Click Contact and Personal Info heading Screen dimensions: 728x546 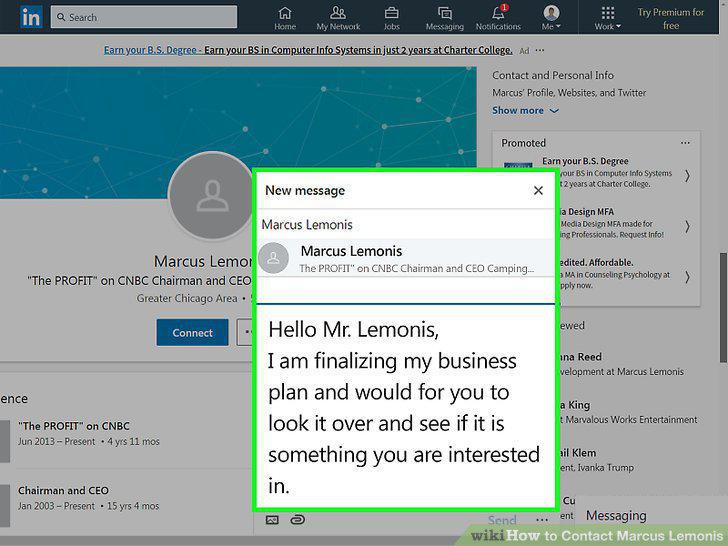[552, 75]
